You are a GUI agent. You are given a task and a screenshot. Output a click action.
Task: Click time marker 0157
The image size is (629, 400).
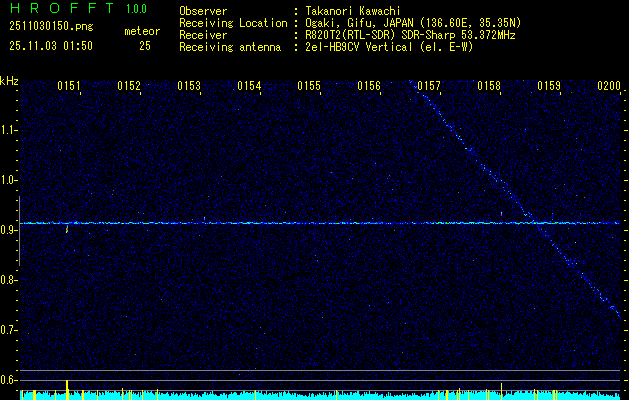[429, 86]
